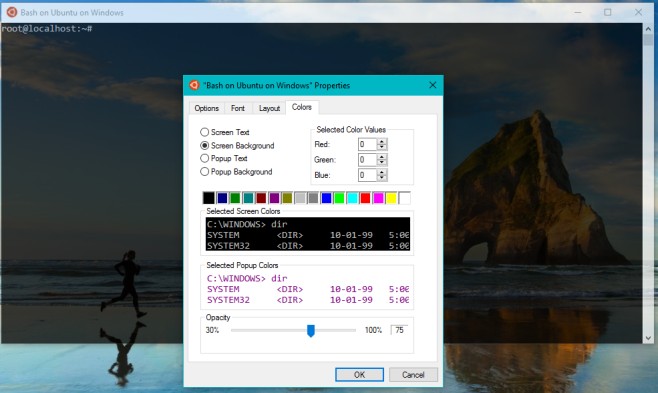Close the Bash on Ubuntu window
658x393 pixels.
click(x=638, y=12)
